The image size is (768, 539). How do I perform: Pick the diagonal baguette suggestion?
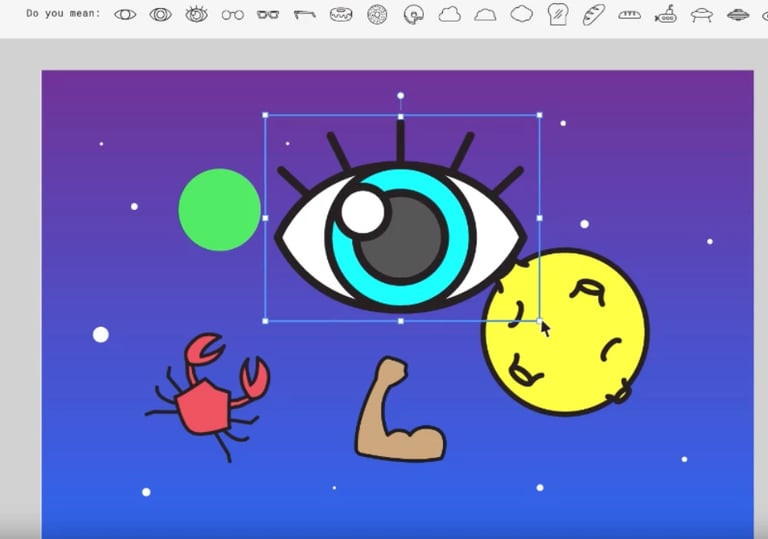[594, 14]
